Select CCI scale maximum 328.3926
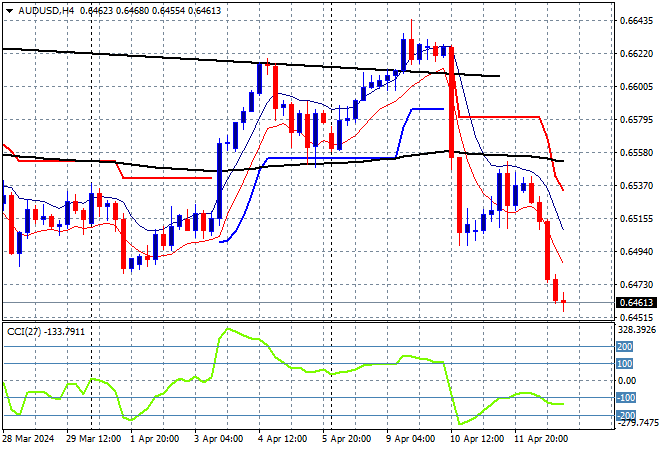 click(637, 330)
